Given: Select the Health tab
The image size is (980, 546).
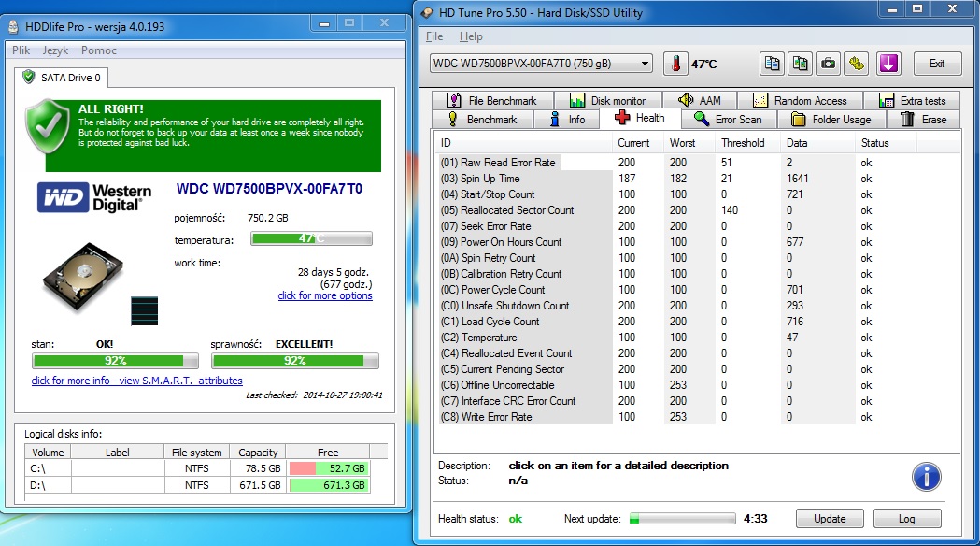Looking at the screenshot, I should point(640,118).
